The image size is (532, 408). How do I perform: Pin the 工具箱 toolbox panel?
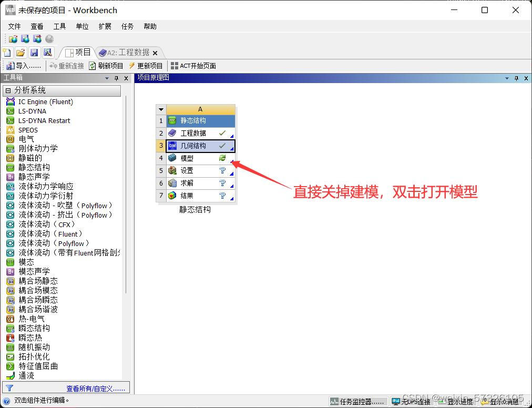(117, 78)
